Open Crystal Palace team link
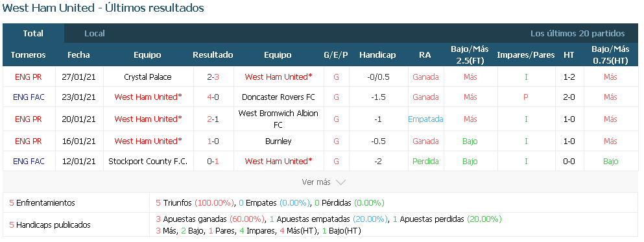Screen dimensions: 644x242 [x=147, y=77]
